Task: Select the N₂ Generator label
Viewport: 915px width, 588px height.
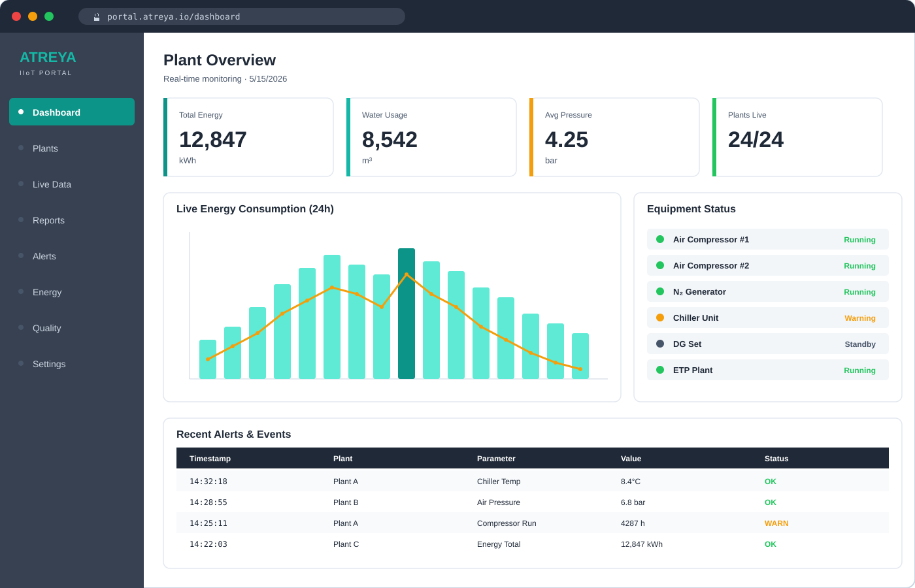Action: coord(699,292)
